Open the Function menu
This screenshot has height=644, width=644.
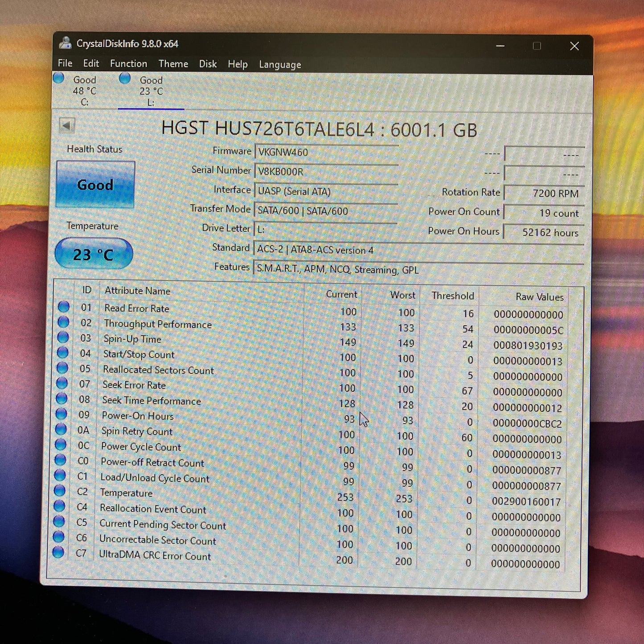[128, 64]
